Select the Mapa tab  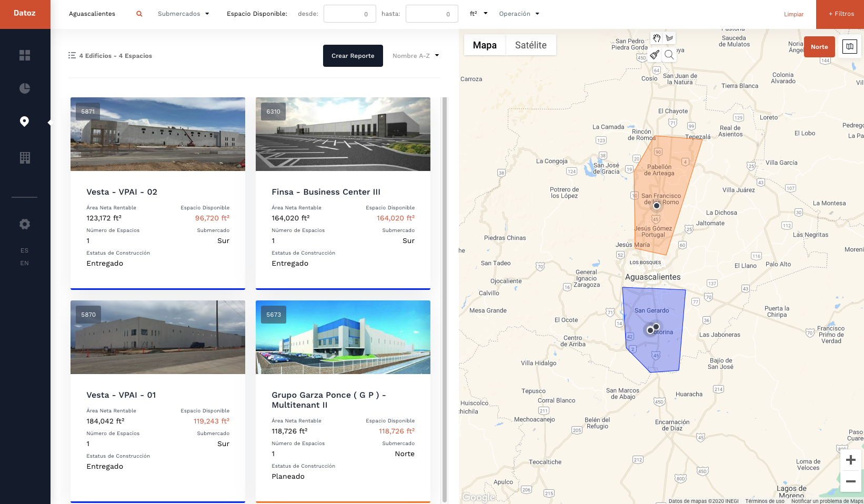click(485, 45)
